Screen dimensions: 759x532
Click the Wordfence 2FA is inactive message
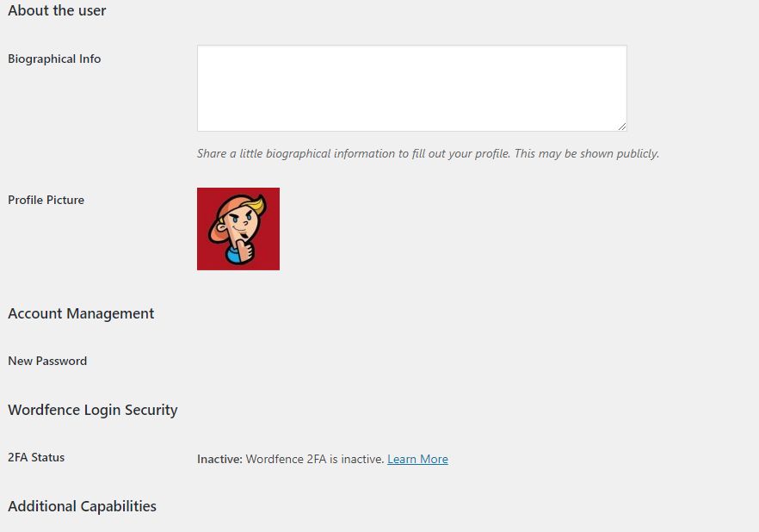(x=314, y=459)
